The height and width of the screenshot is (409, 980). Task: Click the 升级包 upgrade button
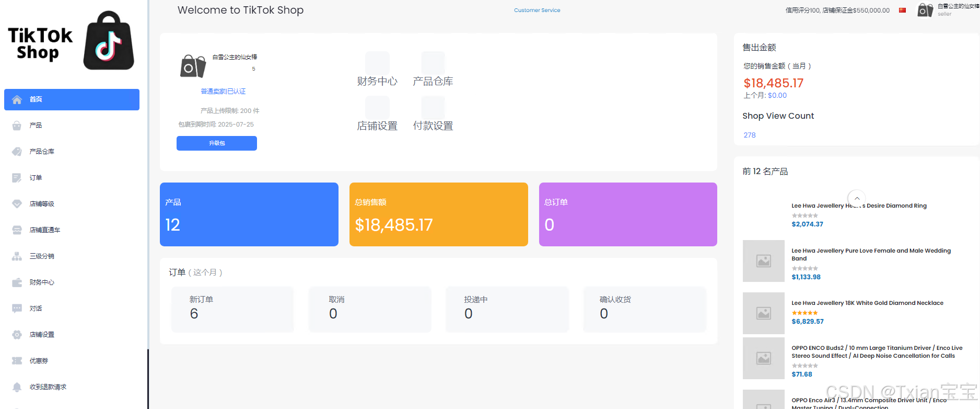(217, 143)
